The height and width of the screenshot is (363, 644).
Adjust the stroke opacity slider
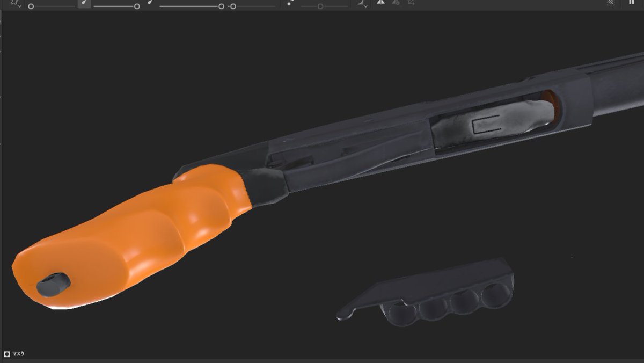192,6
